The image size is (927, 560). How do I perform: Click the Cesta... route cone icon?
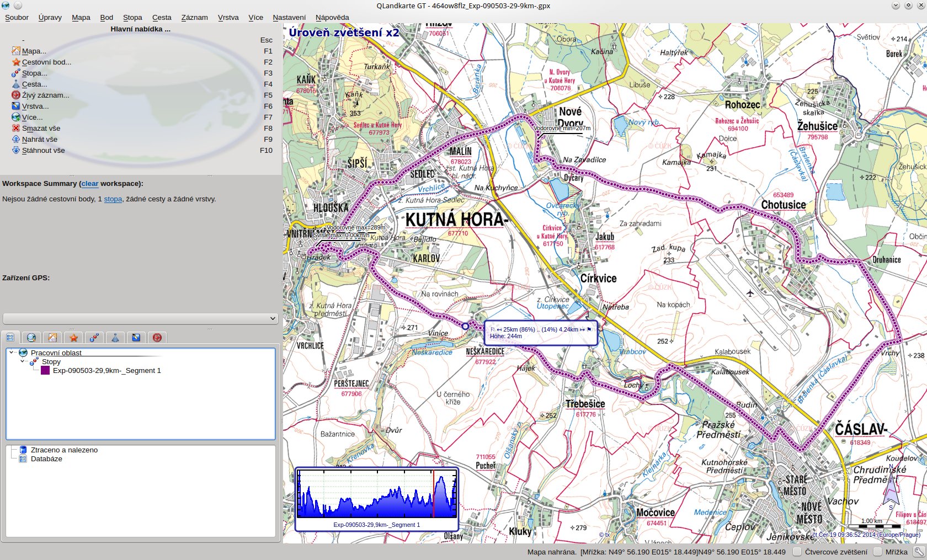[x=16, y=84]
